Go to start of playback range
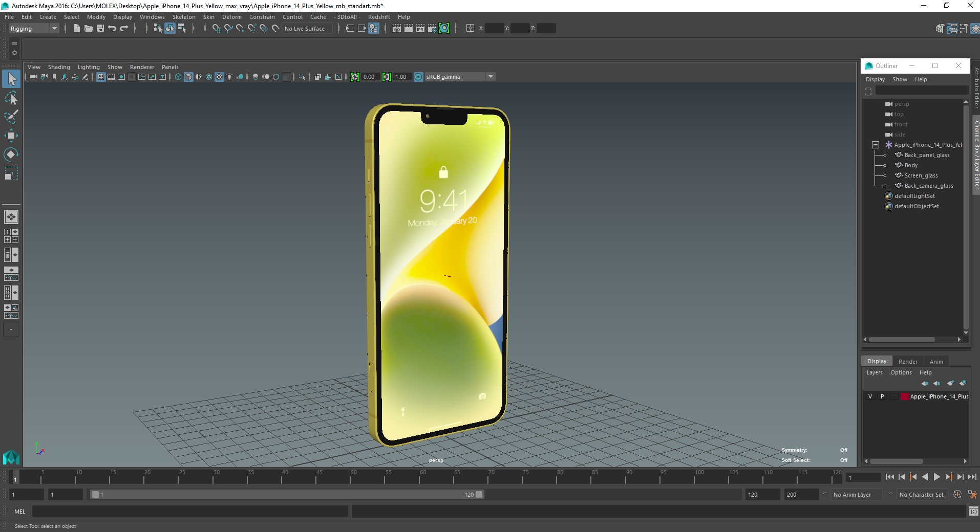 click(890, 477)
